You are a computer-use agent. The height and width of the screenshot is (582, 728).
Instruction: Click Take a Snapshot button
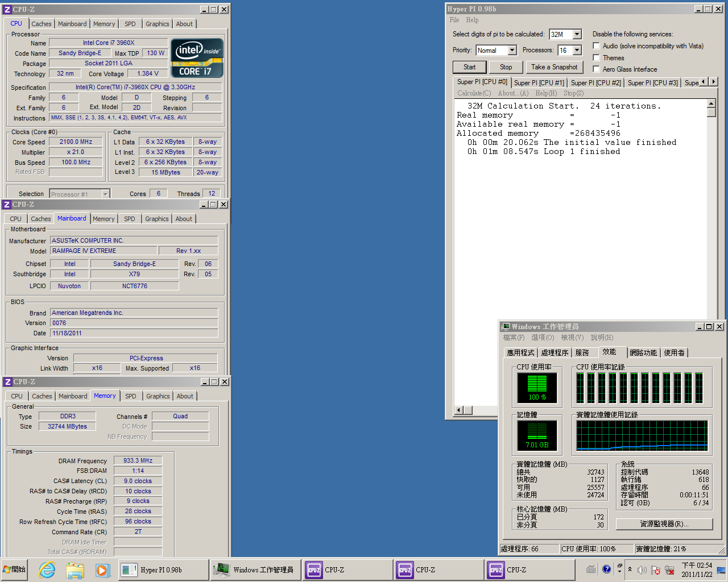[554, 67]
